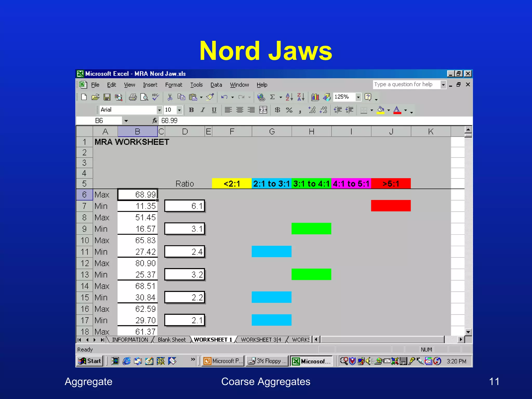Select the column B header

(138, 131)
